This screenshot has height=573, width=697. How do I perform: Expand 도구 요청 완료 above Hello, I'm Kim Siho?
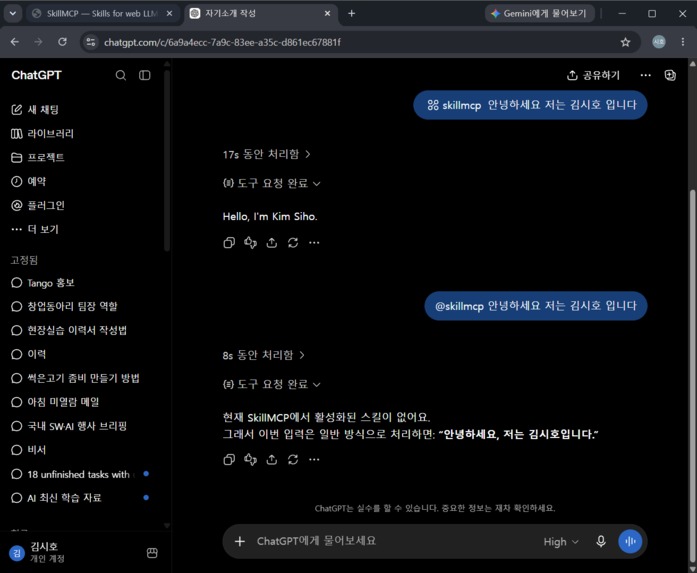click(271, 183)
